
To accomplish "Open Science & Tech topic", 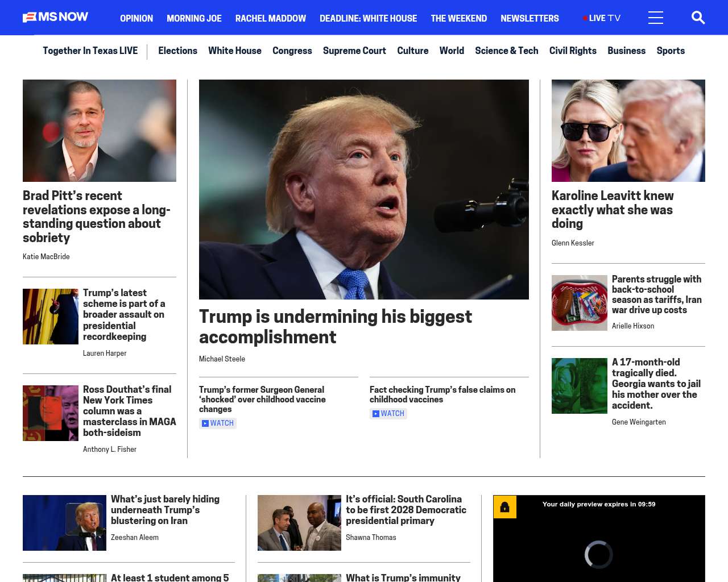I will coord(507,51).
